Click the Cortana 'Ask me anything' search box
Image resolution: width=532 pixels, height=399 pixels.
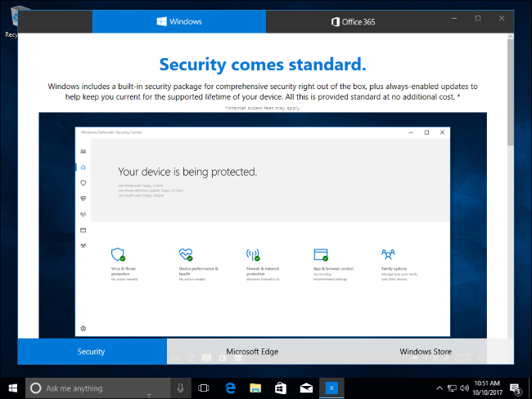pos(97,388)
